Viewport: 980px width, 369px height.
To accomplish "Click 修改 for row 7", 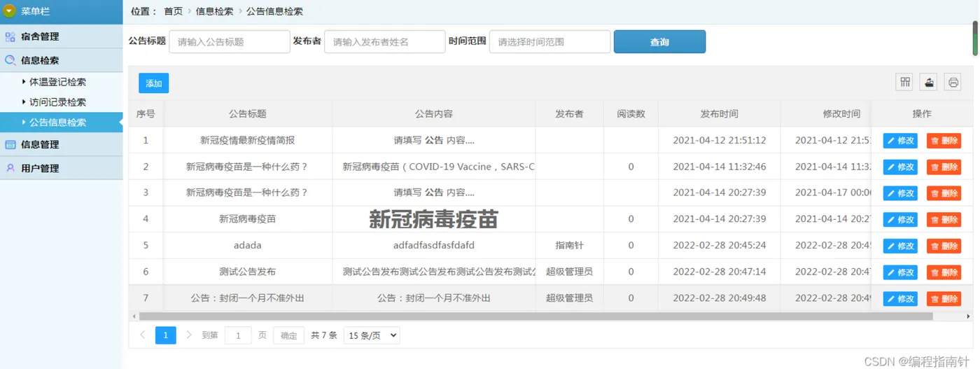I will tap(900, 299).
